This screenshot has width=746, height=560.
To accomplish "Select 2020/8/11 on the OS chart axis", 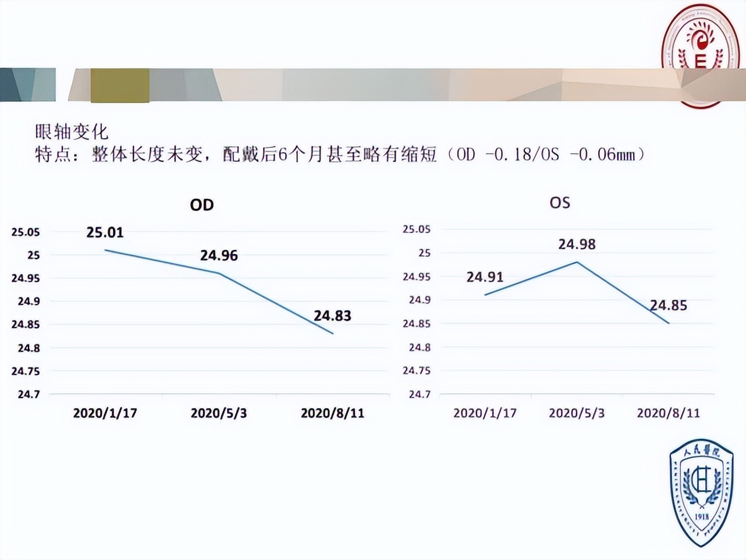I will pos(669,413).
